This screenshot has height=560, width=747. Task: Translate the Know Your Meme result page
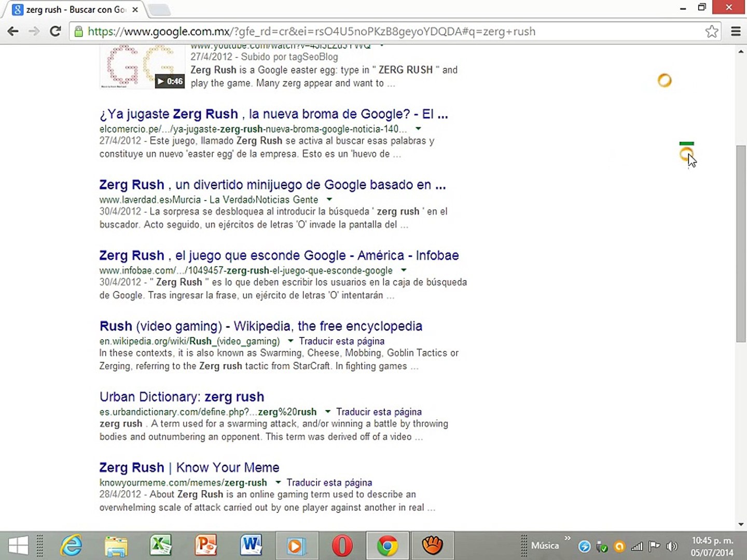(329, 483)
